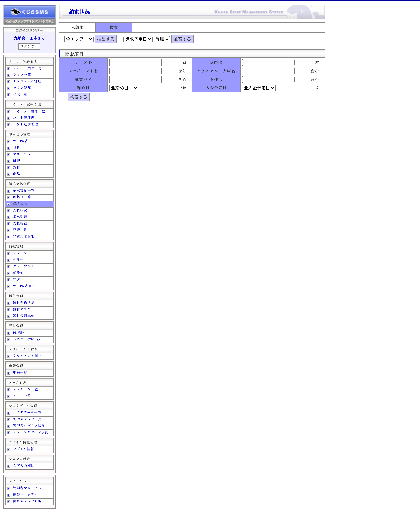The width and height of the screenshot is (420, 512).
Task: Click the クライアント名 input field
Action: click(x=135, y=71)
